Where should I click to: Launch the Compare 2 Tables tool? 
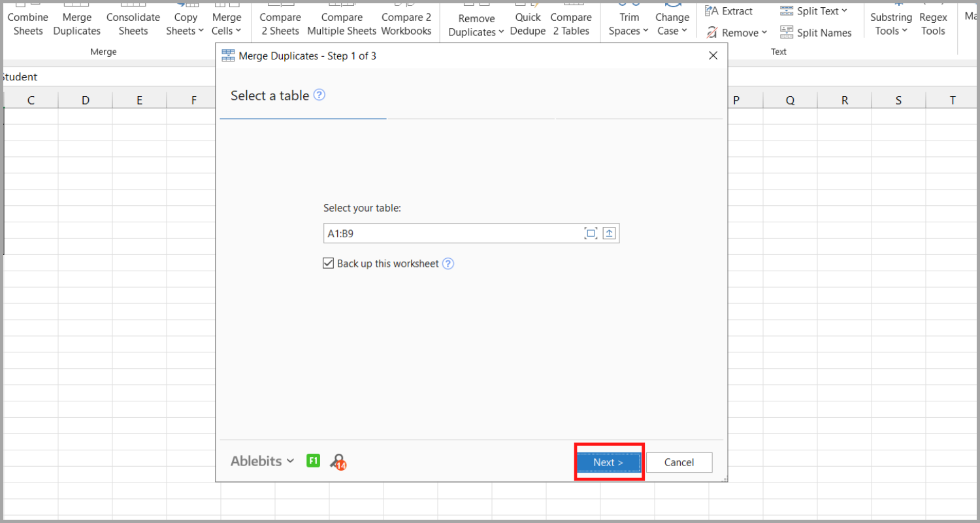tap(571, 24)
